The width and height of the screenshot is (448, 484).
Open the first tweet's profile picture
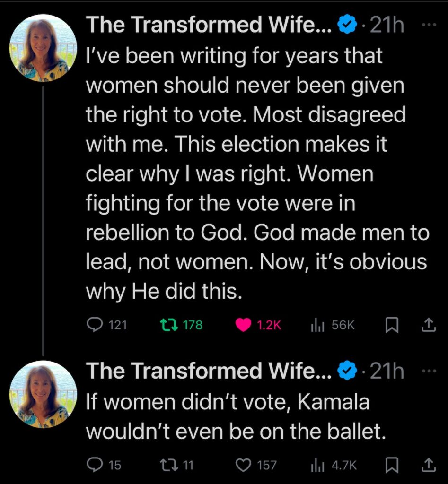point(43,48)
